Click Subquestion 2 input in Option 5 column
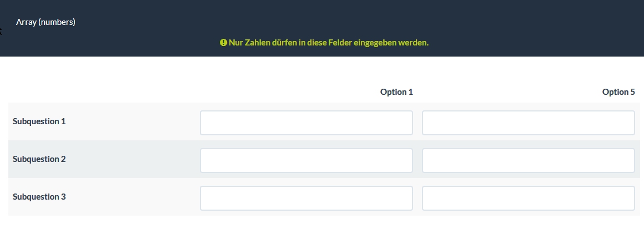This screenshot has width=644, height=239. pyautogui.click(x=528, y=160)
